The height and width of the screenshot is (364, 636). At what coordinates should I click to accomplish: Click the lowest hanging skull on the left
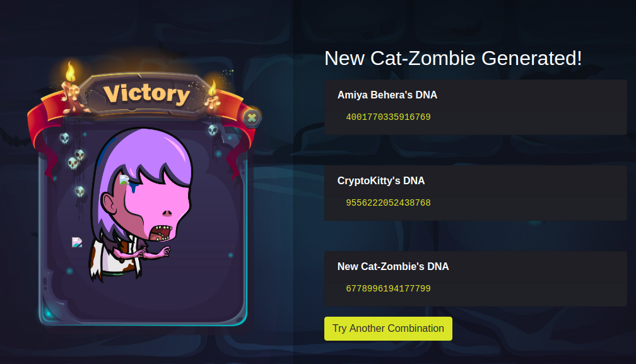pyautogui.click(x=79, y=191)
